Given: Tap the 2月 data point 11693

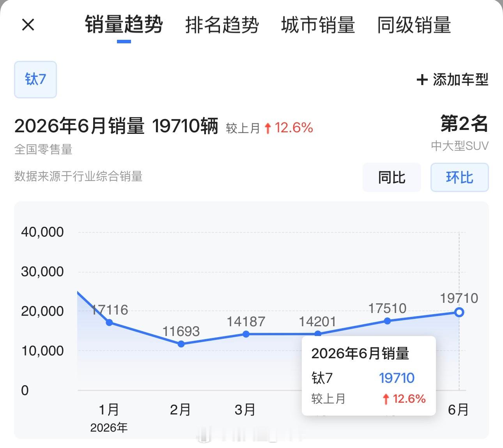Looking at the screenshot, I should 181,344.
